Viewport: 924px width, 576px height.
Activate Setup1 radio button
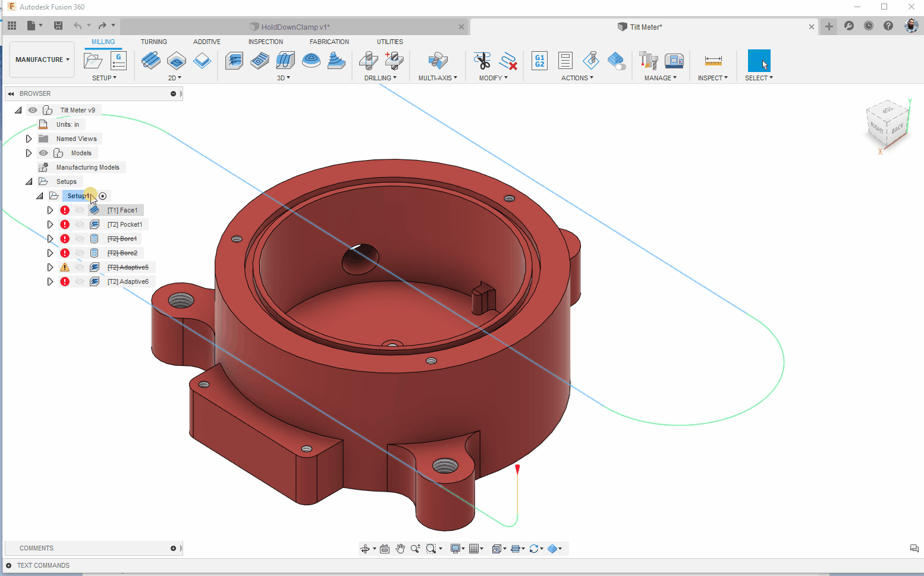[x=103, y=196]
